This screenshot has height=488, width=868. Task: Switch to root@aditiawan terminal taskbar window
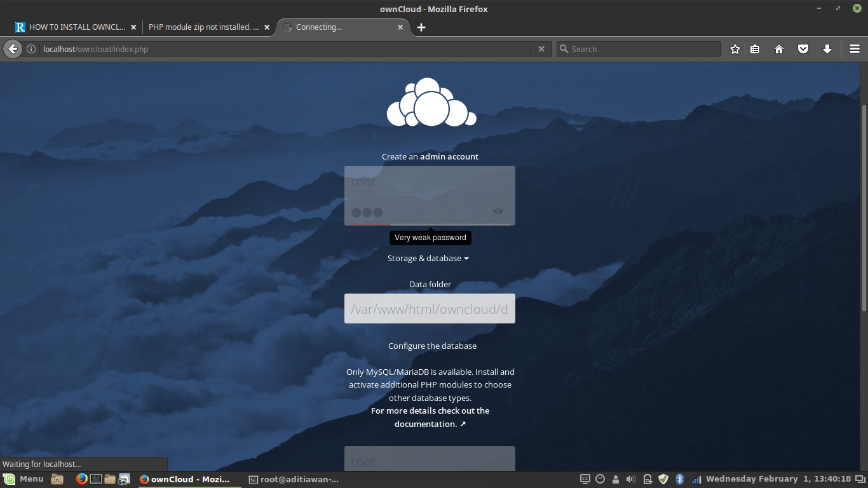(x=294, y=479)
